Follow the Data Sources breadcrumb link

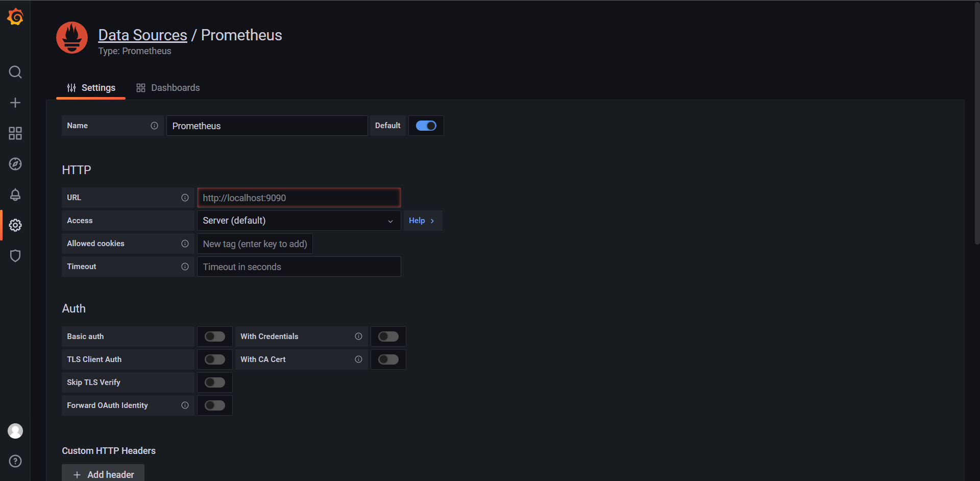coord(142,35)
